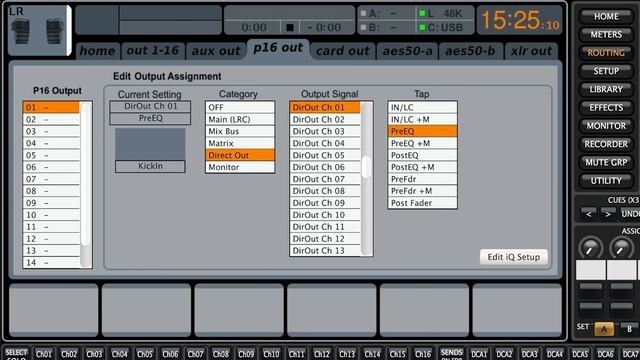Select P16 Output 07 row
The height and width of the screenshot is (360, 640).
pyautogui.click(x=51, y=179)
